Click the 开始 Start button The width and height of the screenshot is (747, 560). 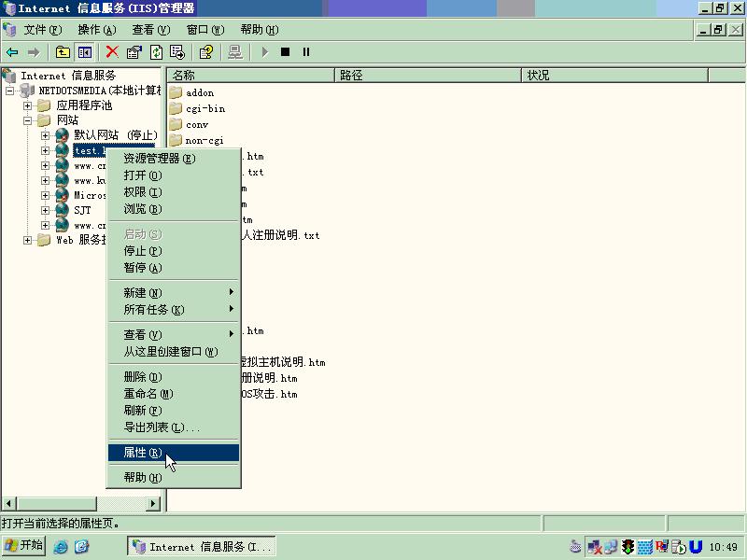click(x=24, y=546)
